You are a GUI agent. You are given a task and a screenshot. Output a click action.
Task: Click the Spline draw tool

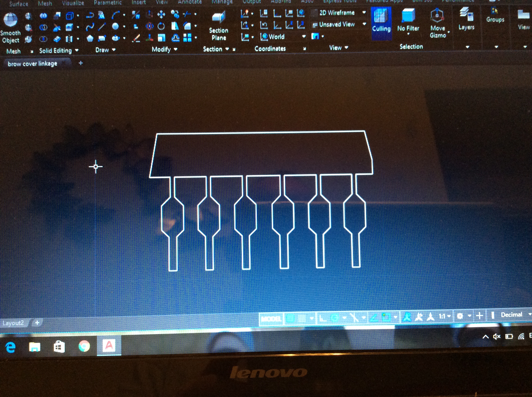point(90,27)
